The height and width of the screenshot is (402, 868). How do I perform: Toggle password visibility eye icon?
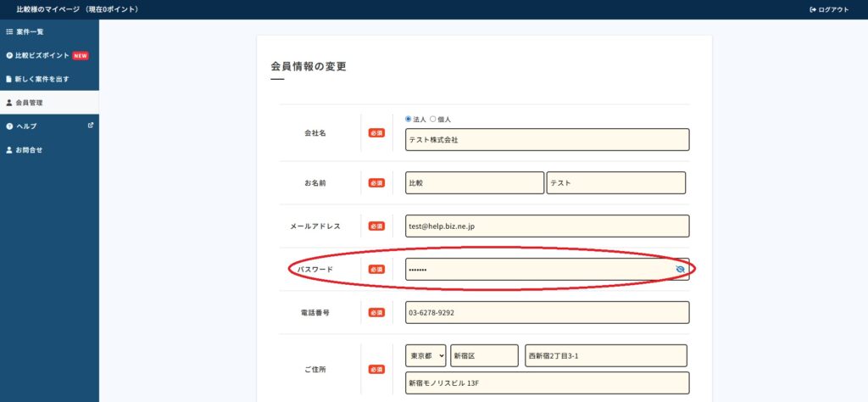(x=680, y=270)
